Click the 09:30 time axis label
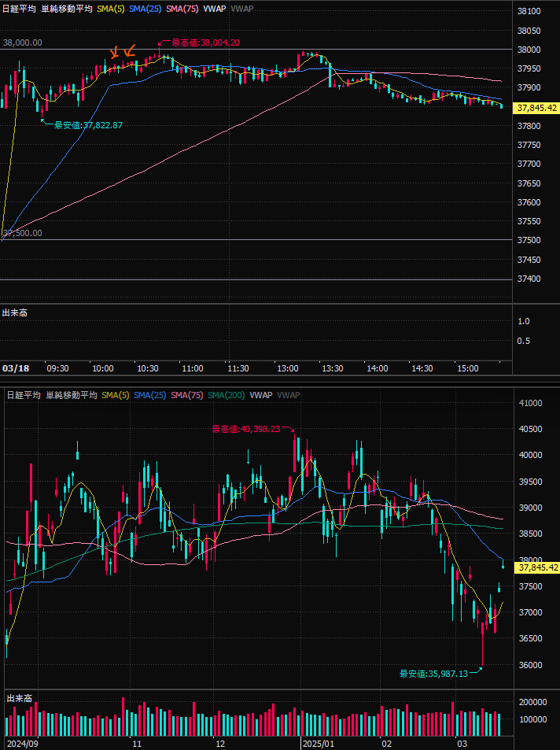This screenshot has height=750, width=560. tap(57, 368)
